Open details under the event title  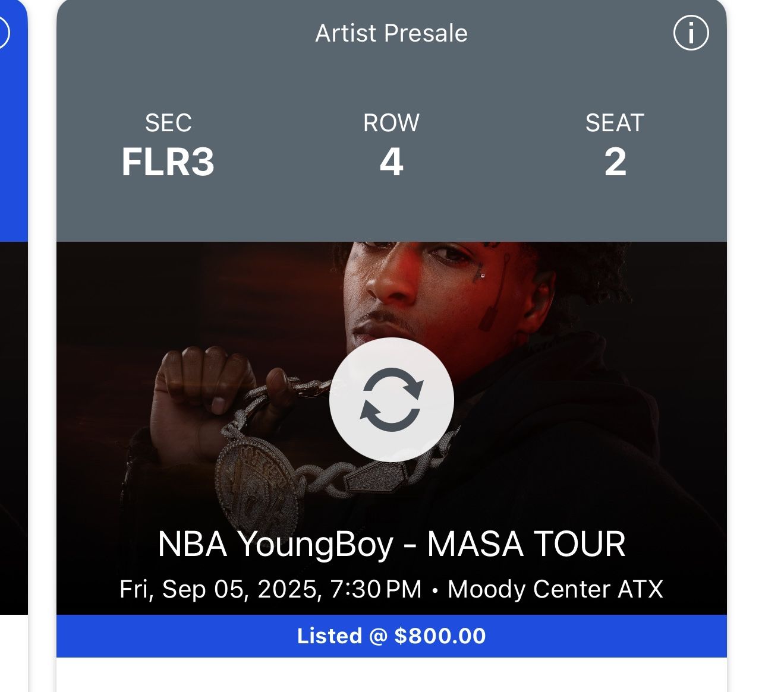tap(392, 590)
